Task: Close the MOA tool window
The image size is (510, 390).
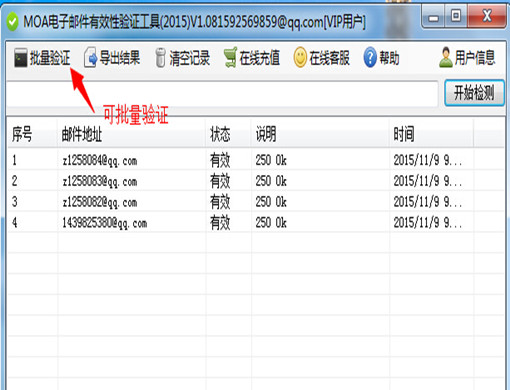Action: pos(487,16)
